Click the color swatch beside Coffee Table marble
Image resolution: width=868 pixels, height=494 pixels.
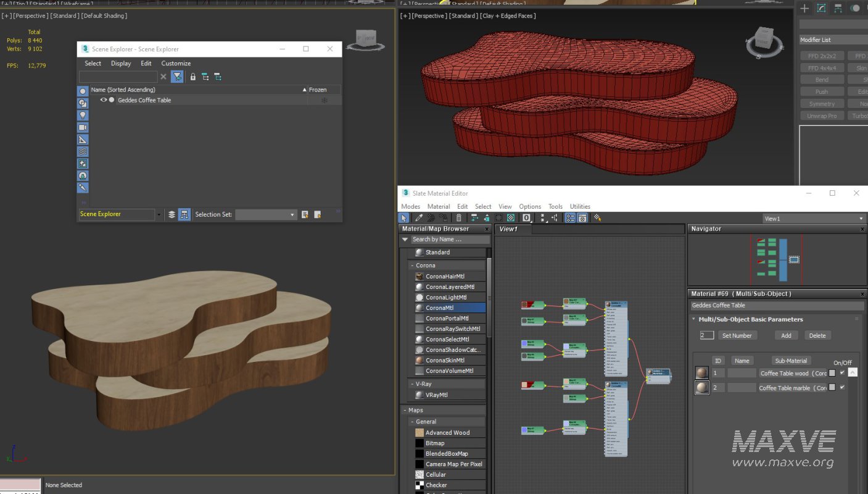coord(832,388)
